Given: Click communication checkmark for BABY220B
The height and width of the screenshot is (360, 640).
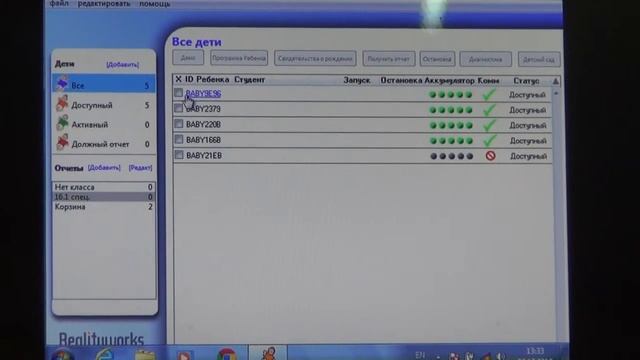Looking at the screenshot, I should (x=489, y=125).
